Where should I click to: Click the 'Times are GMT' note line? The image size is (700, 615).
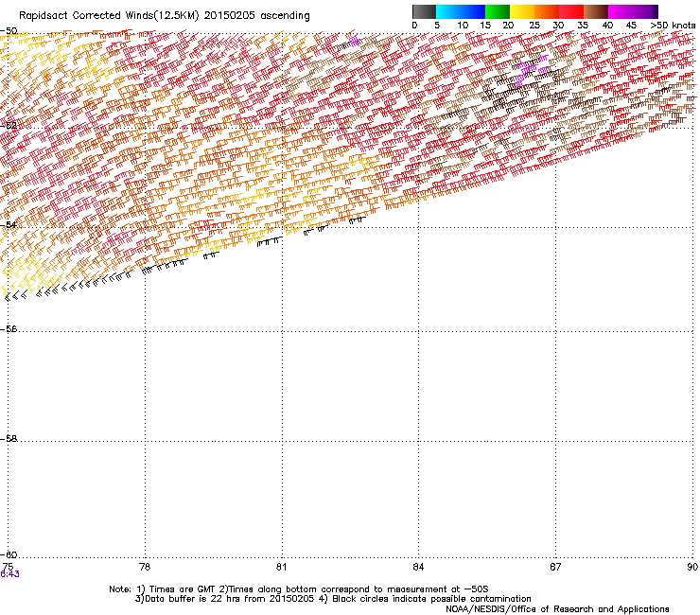click(299, 589)
